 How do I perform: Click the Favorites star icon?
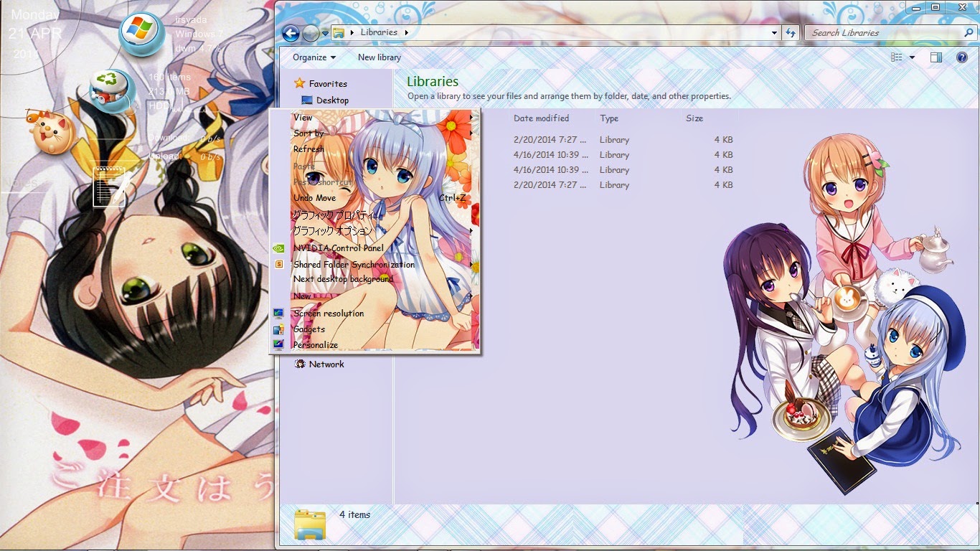click(300, 83)
